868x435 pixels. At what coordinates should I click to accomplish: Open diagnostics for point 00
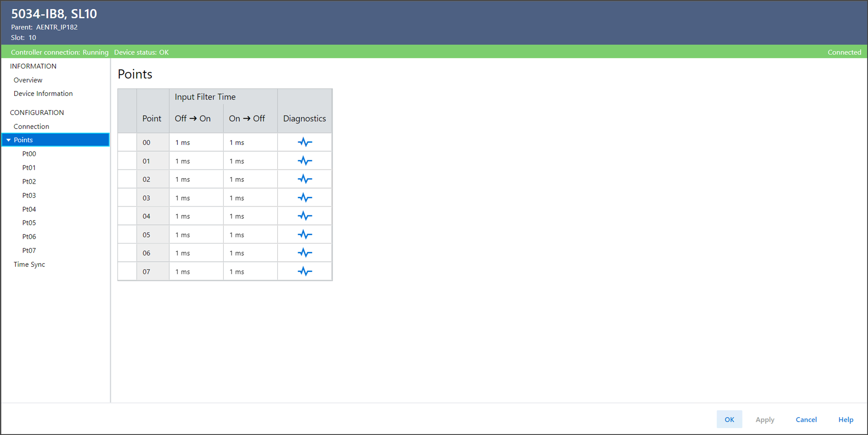[x=304, y=142]
